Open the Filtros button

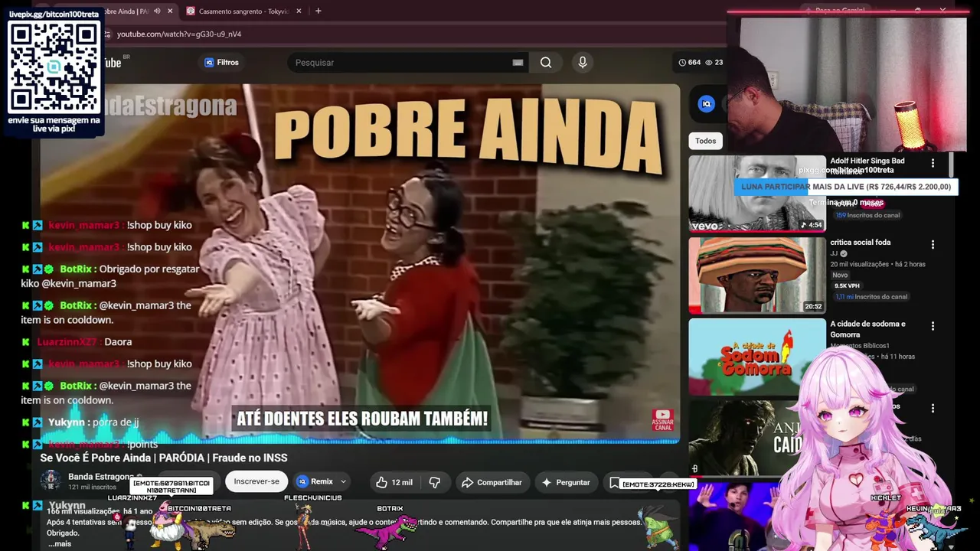click(221, 63)
